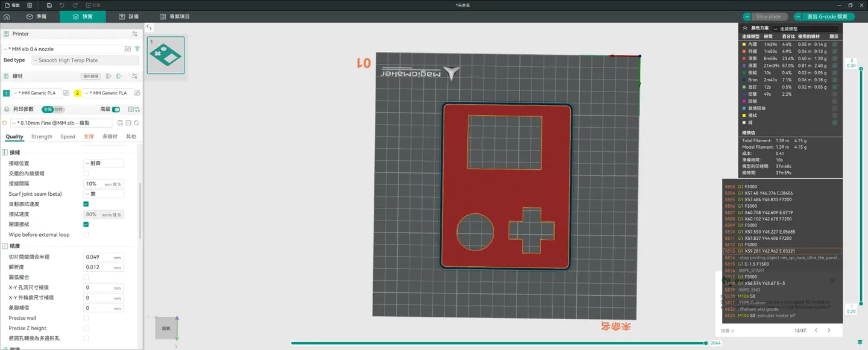Open the Strength settings tab

(x=42, y=137)
